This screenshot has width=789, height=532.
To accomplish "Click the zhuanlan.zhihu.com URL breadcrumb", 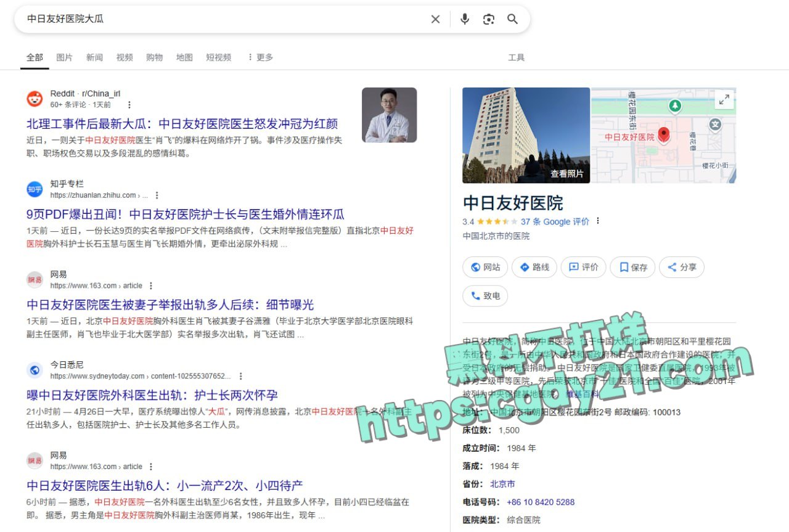I will (99, 195).
